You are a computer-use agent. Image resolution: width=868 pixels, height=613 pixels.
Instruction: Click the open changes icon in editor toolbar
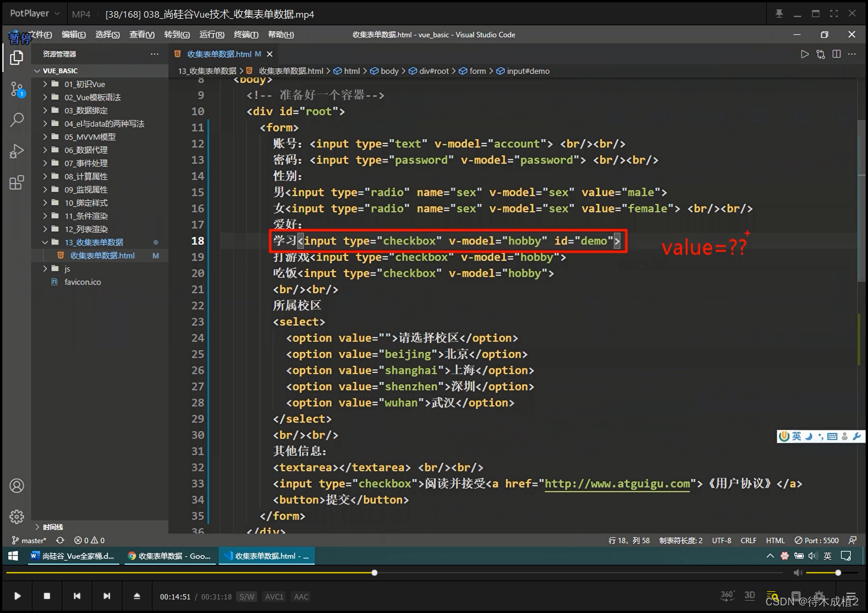point(820,54)
